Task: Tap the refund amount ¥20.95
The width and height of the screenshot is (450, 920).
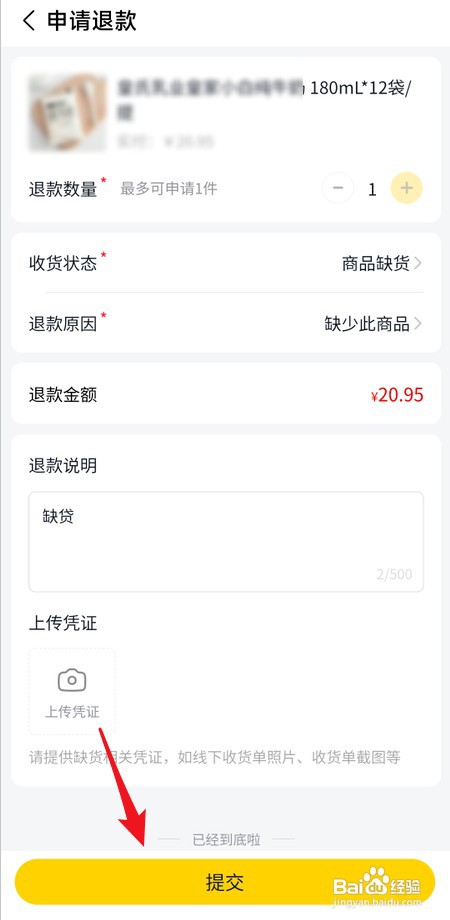Action: pyautogui.click(x=397, y=395)
